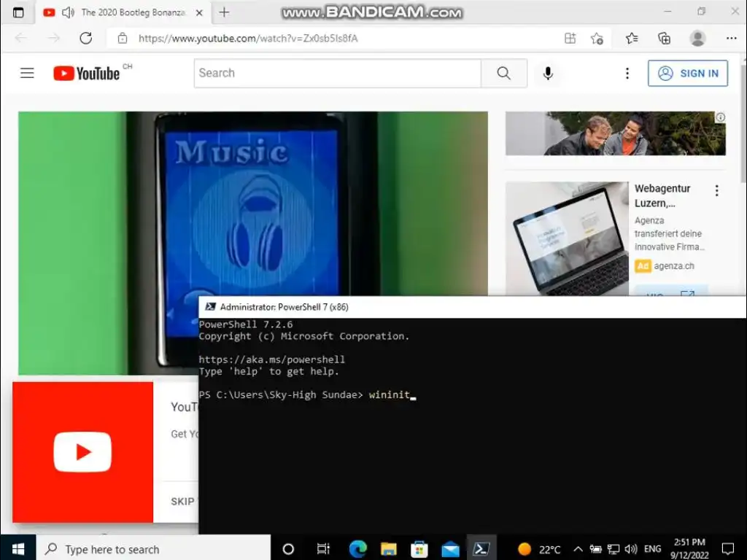Show hidden system tray icons
747x560 pixels.
(578, 549)
